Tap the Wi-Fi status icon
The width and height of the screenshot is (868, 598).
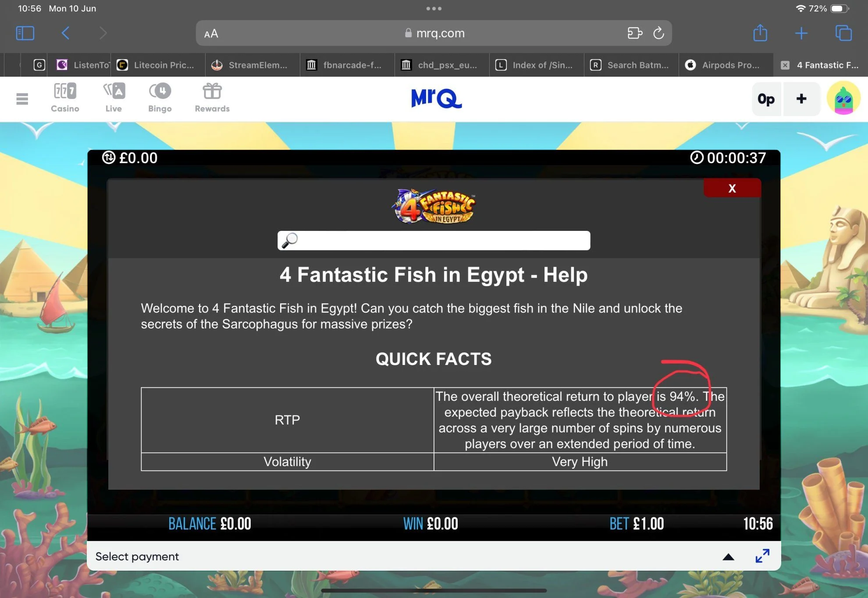tap(800, 8)
